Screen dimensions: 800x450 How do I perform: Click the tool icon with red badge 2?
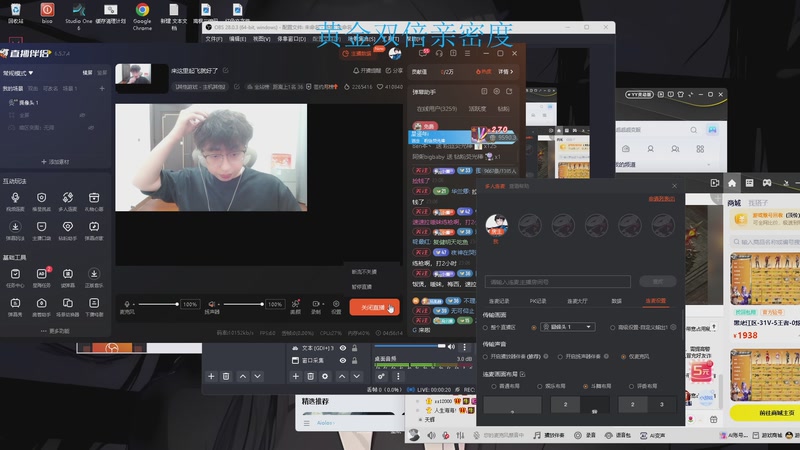tap(41, 274)
